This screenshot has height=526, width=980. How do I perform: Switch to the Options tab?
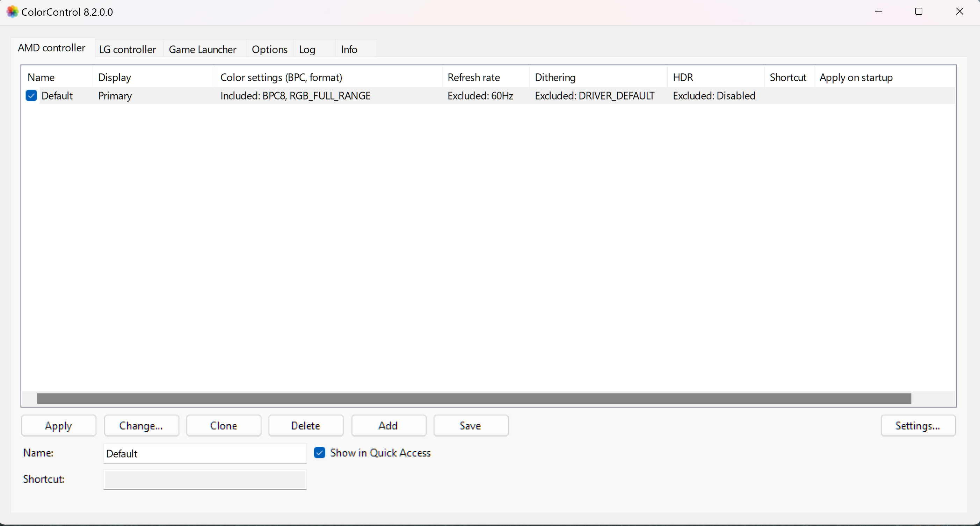[x=269, y=49]
